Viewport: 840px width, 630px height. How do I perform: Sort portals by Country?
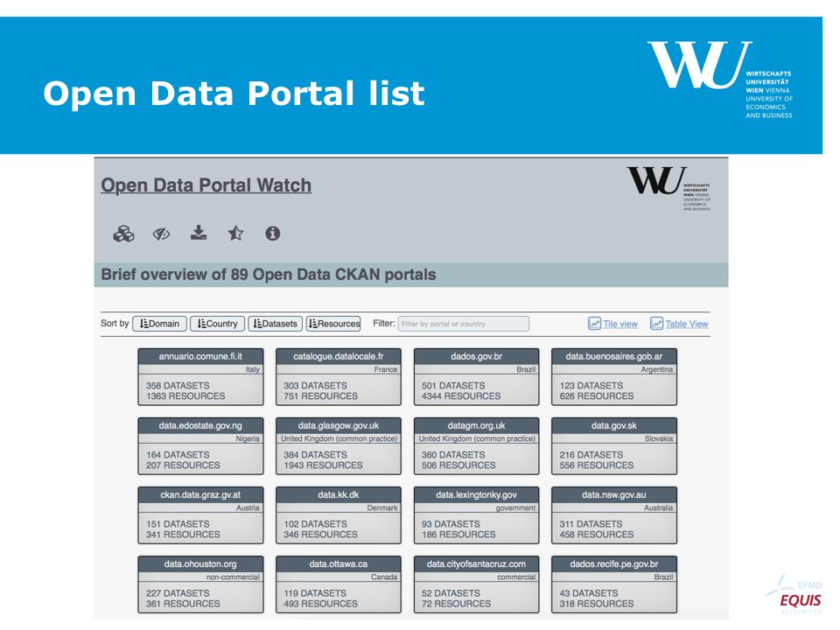(217, 324)
